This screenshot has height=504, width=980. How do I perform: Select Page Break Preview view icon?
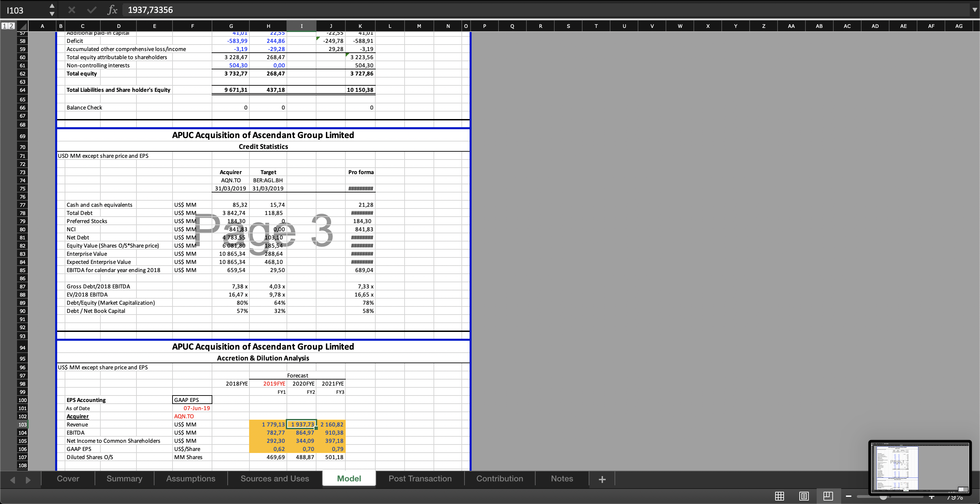(828, 496)
